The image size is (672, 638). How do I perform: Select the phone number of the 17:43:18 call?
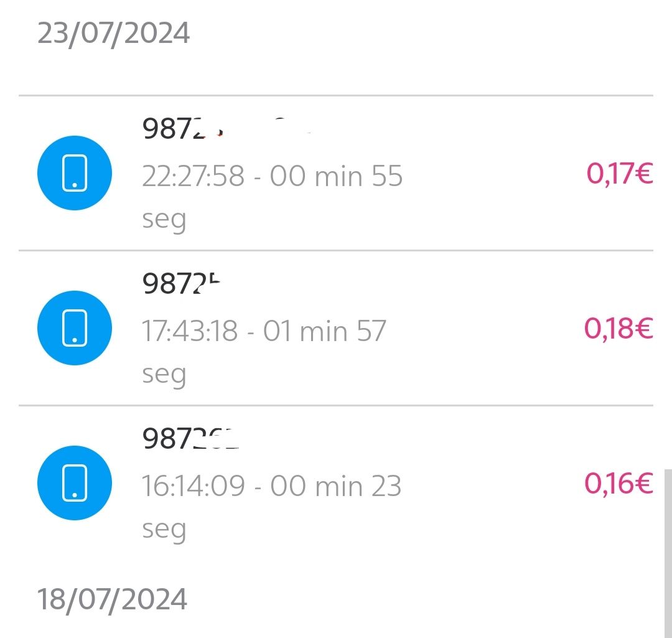181,284
